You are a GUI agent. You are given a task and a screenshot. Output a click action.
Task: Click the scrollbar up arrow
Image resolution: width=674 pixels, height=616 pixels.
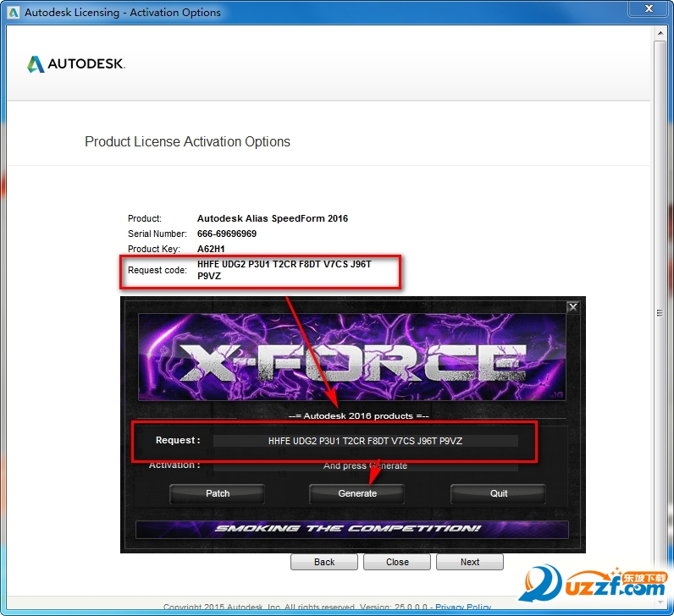pyautogui.click(x=660, y=33)
